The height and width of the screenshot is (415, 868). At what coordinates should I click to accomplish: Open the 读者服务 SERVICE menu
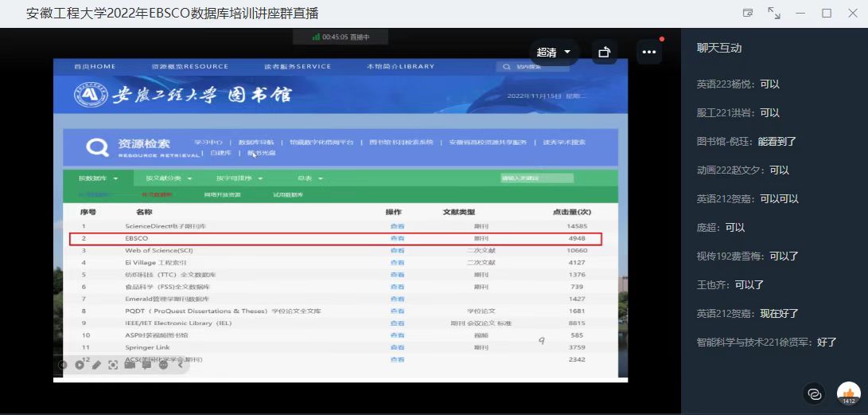point(298,66)
